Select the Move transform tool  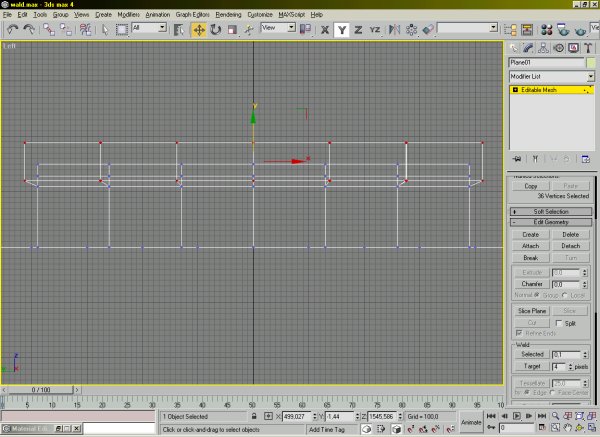coord(199,30)
